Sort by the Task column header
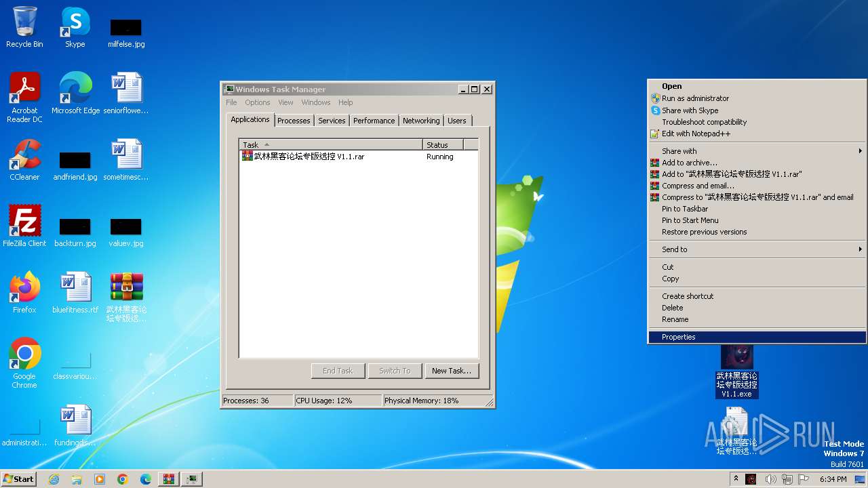The width and height of the screenshot is (868, 488). point(331,144)
